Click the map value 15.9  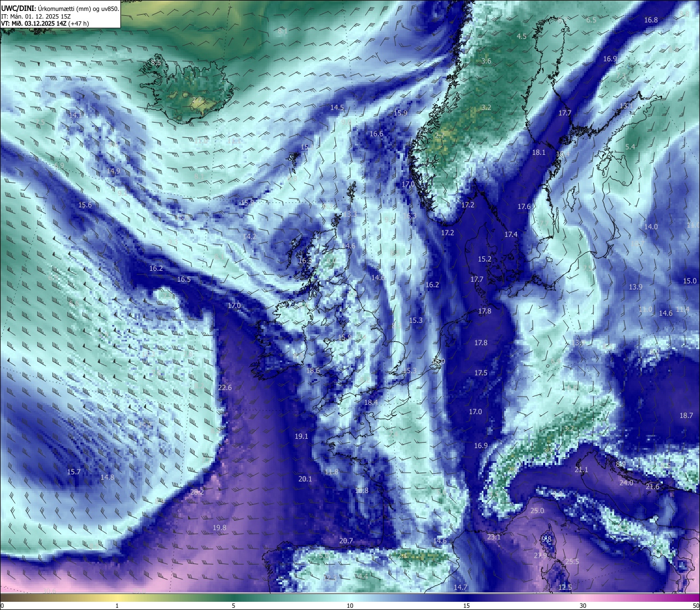click(x=401, y=113)
